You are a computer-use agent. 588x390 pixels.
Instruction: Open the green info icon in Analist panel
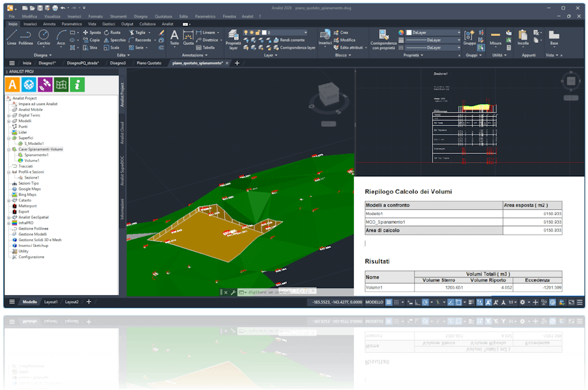point(77,84)
